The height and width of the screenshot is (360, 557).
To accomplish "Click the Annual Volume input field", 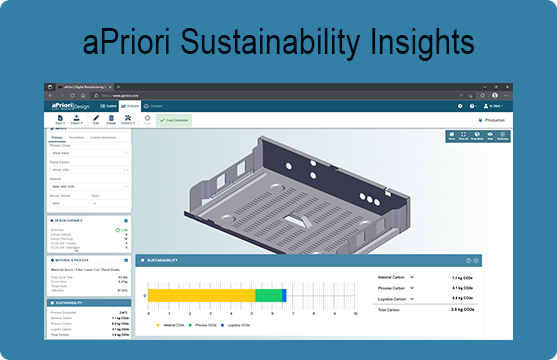I will [69, 203].
